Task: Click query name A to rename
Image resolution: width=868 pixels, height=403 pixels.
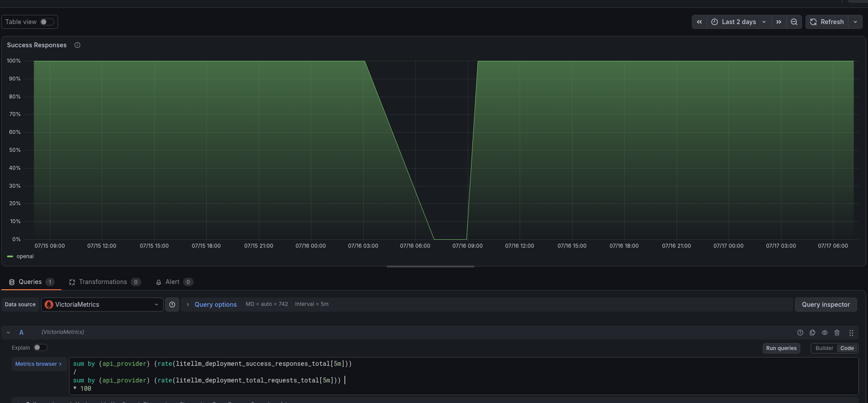Action: [21, 333]
